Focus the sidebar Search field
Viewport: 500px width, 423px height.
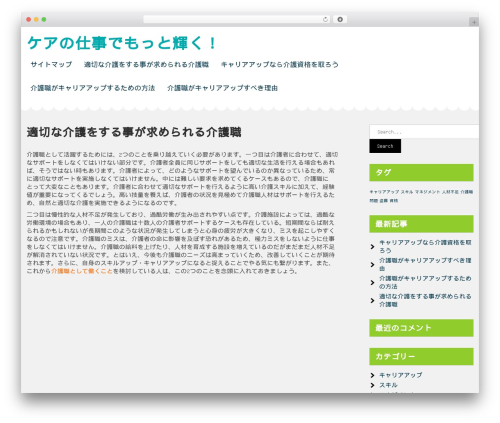coord(424,132)
